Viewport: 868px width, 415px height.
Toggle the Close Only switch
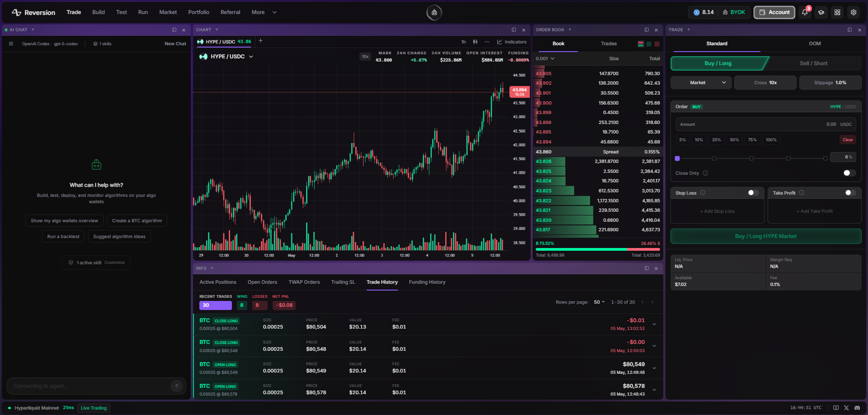click(x=849, y=173)
